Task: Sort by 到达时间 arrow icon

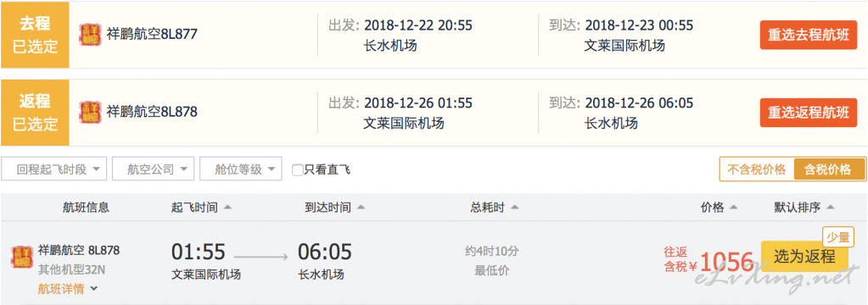Action: (361, 208)
